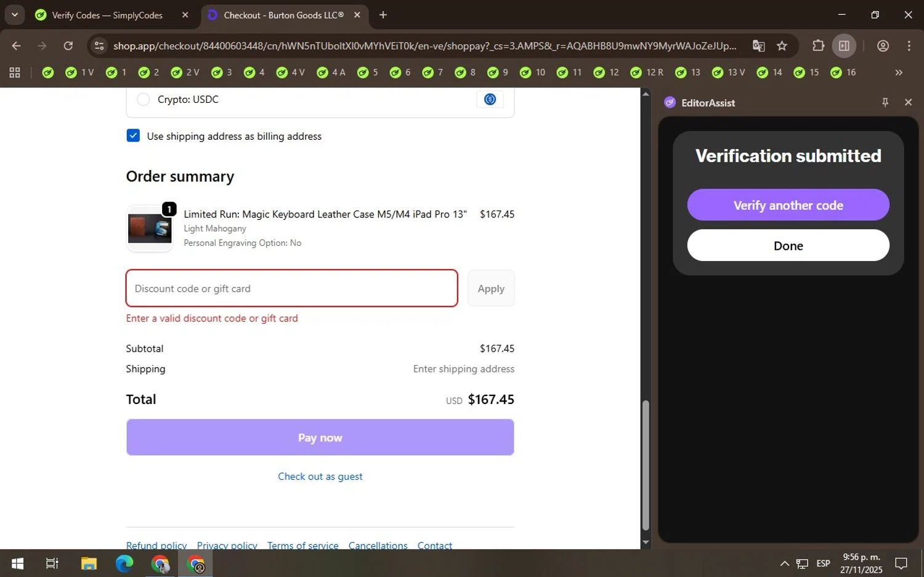Screen dimensions: 924x577
Task: Open Task View on the taskbar
Action: [52, 563]
